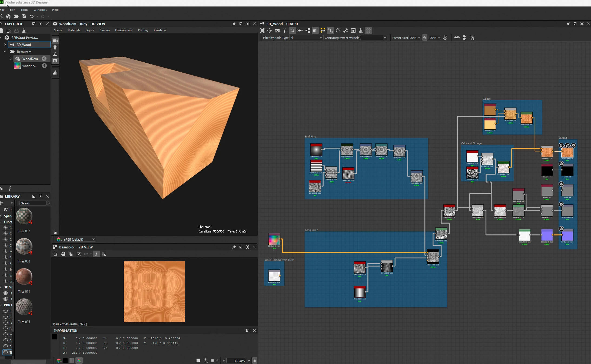Open the Filter by Node Type dropdown

tap(306, 38)
